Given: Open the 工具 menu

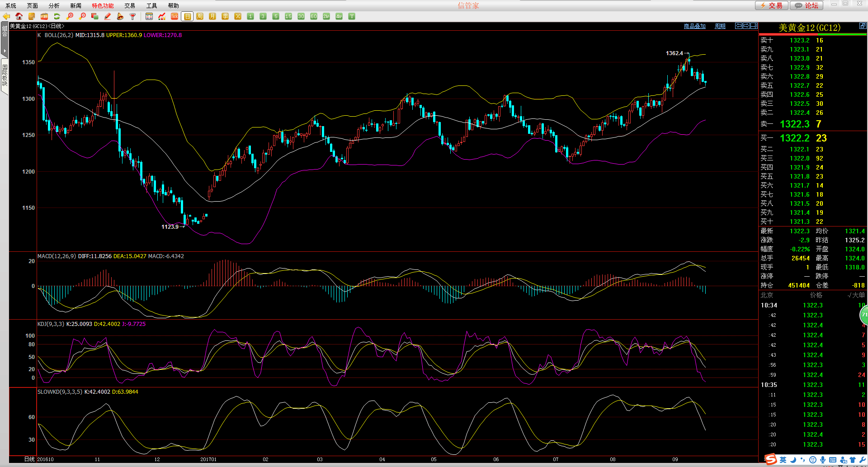Looking at the screenshot, I should 152,5.
